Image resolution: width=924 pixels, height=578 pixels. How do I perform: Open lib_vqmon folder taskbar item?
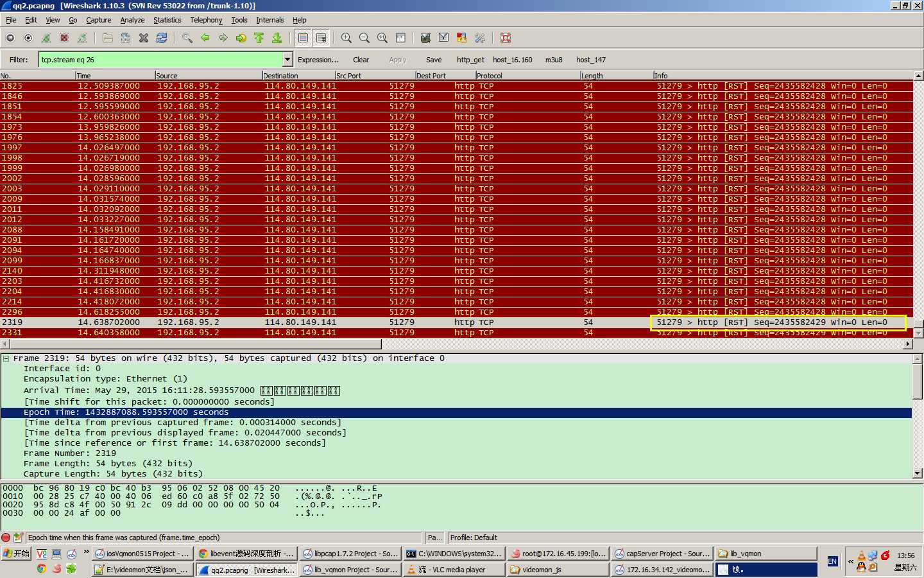click(766, 554)
